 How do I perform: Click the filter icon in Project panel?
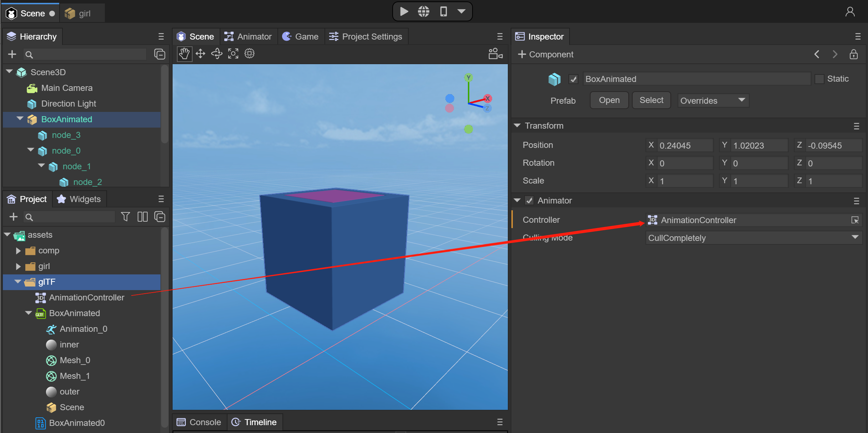125,217
